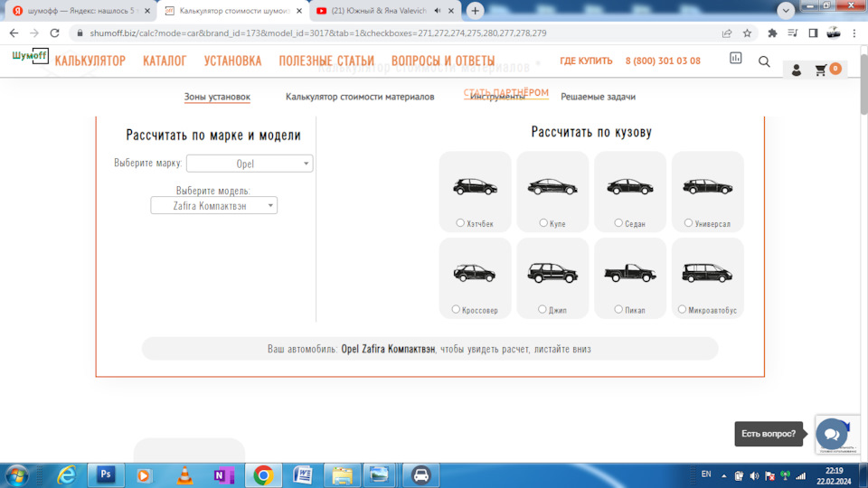Open Google Chrome from the taskbar
This screenshot has height=488, width=868.
(263, 474)
